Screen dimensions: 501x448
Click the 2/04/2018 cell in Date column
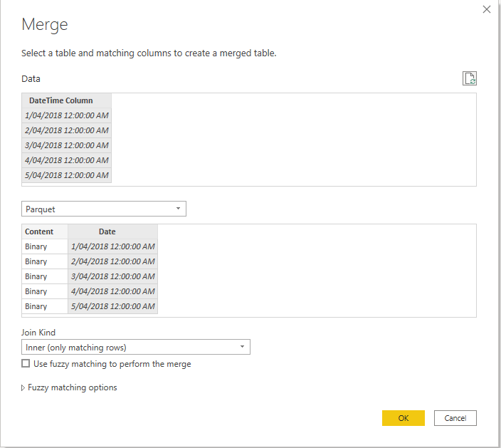coord(112,261)
